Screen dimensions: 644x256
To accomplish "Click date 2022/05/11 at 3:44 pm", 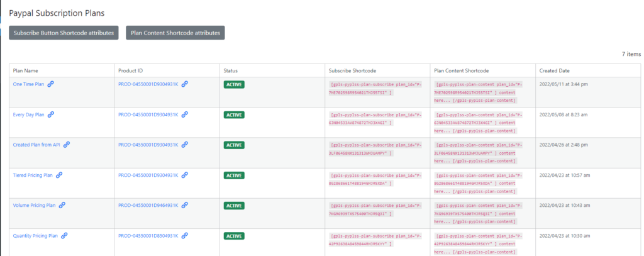I will pos(563,84).
